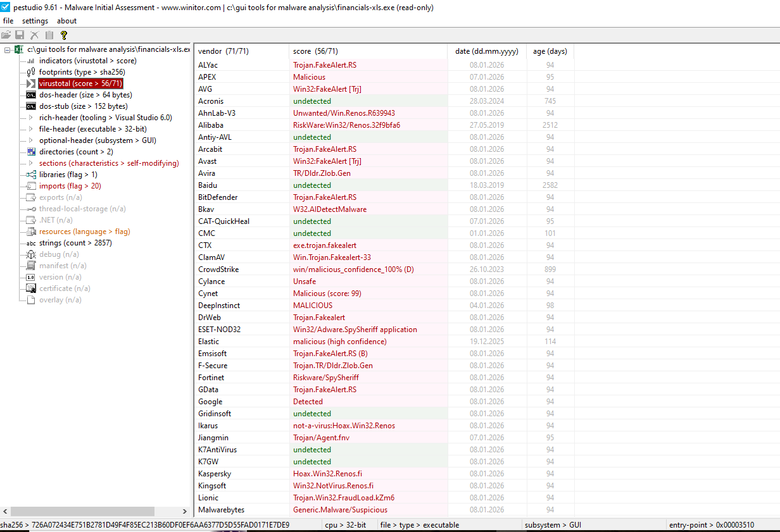
Task: Click the virustotal arrow icon in tree
Action: click(31, 83)
